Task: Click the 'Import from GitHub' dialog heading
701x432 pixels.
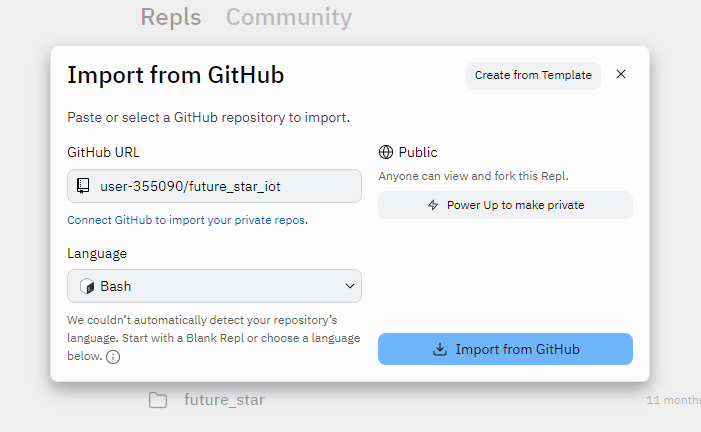Action: click(176, 75)
